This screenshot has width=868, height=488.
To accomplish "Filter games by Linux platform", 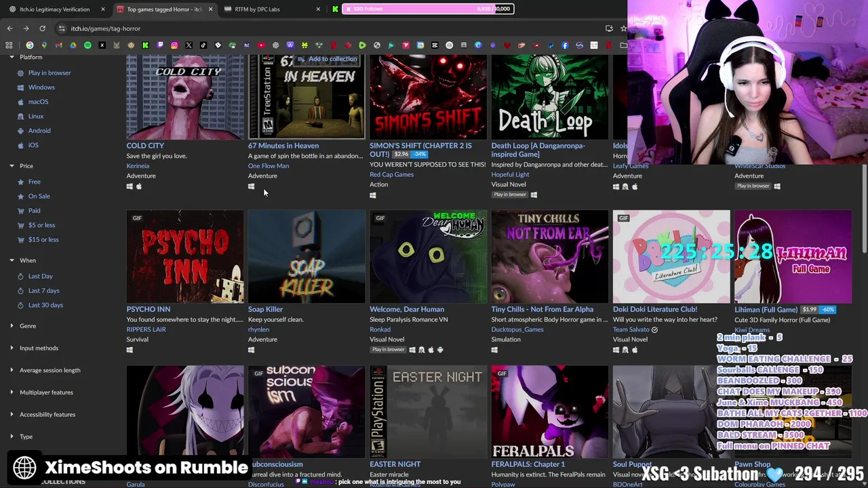I will pos(31,117).
